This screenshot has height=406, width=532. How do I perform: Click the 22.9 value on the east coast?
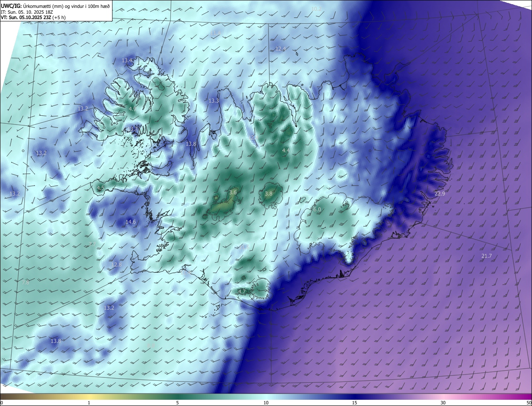pyautogui.click(x=440, y=194)
